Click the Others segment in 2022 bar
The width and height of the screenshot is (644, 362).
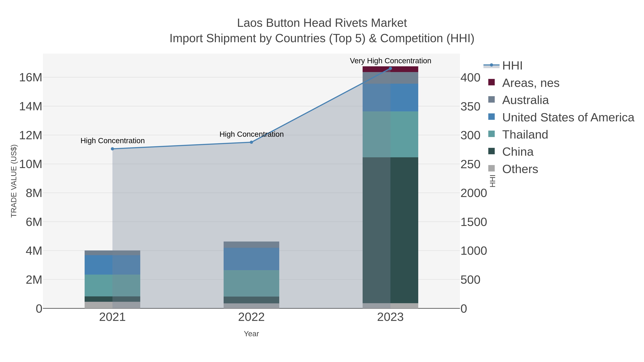click(252, 306)
